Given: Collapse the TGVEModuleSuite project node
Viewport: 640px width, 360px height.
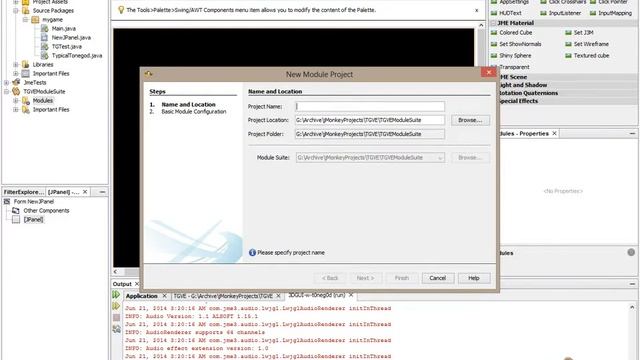Looking at the screenshot, I should point(7,91).
